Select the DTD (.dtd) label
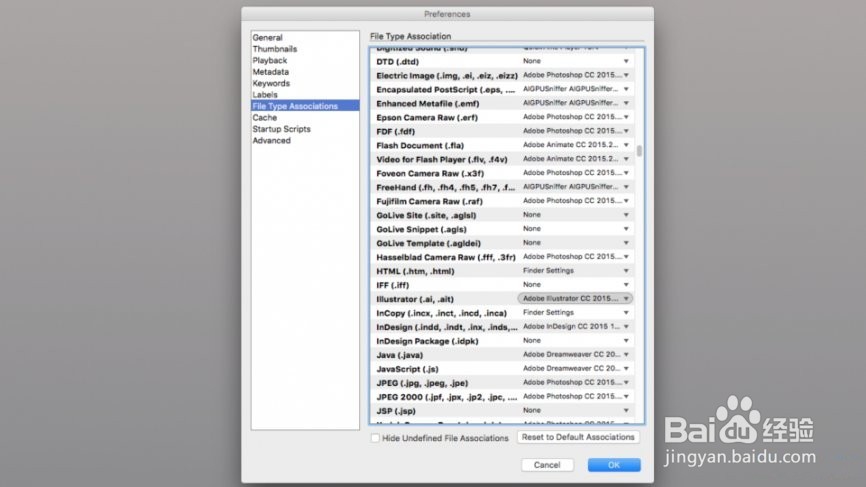 (x=398, y=62)
